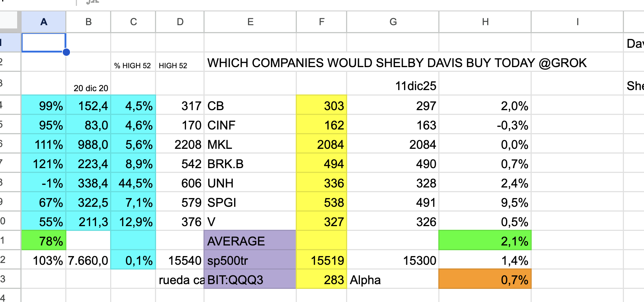Click the yellow 15519 cell
Viewport: 644px width, 302px height.
(321, 260)
